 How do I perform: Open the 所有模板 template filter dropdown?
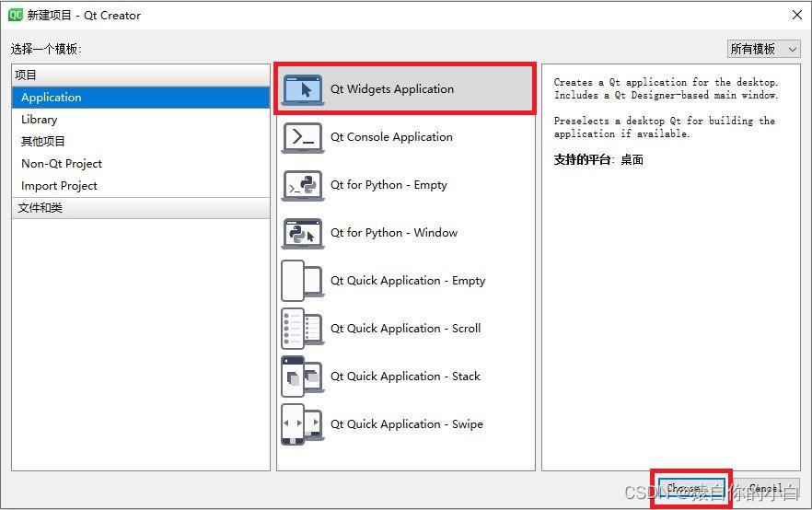pos(763,49)
